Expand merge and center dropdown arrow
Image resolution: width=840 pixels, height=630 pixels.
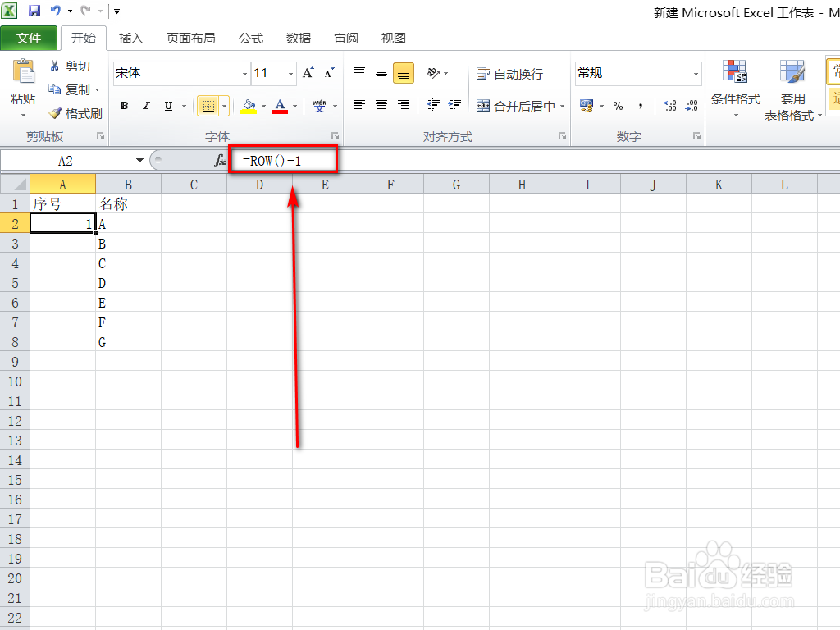pos(563,106)
